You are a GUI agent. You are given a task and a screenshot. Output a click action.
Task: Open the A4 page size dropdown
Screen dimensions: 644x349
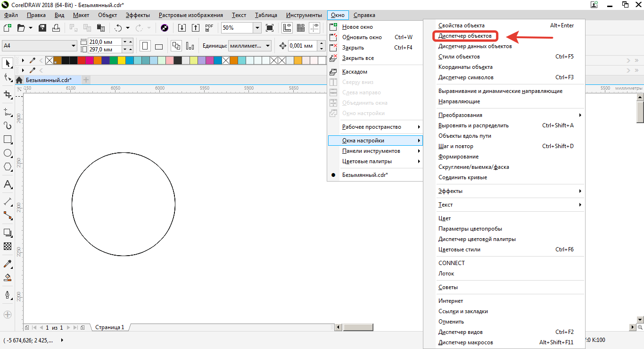point(74,46)
